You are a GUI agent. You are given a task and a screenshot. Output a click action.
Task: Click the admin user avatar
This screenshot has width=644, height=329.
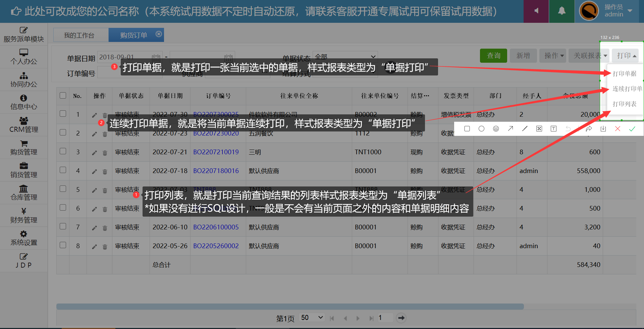(589, 11)
